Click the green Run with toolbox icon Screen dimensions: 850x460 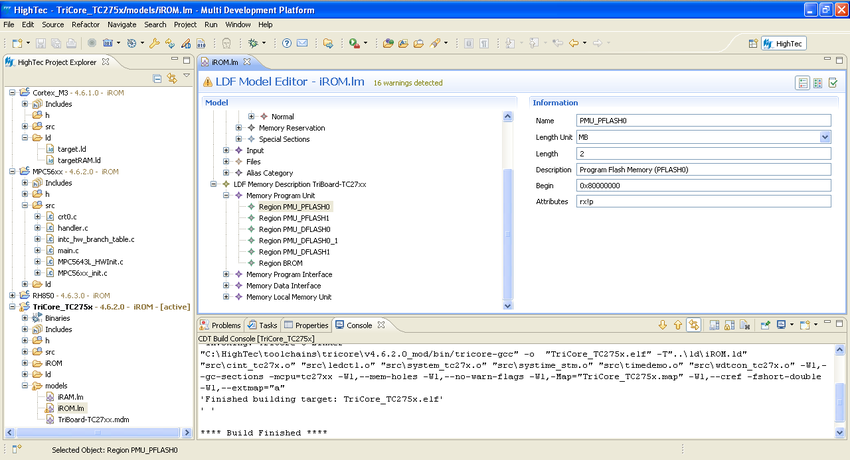pyautogui.click(x=354, y=43)
